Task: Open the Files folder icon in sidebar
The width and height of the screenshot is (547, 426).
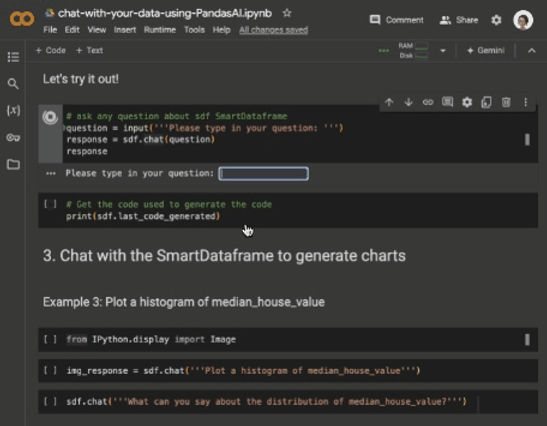Action: pyautogui.click(x=13, y=164)
